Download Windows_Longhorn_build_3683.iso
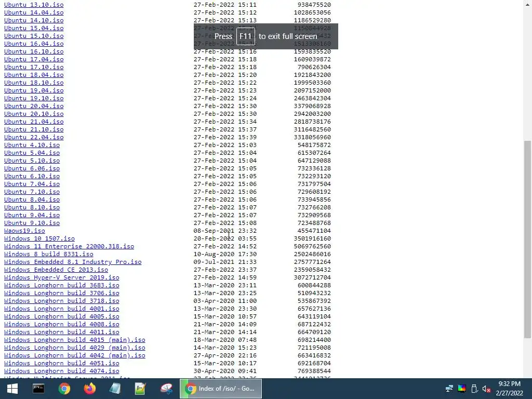Image resolution: width=532 pixels, height=399 pixels. point(61,286)
